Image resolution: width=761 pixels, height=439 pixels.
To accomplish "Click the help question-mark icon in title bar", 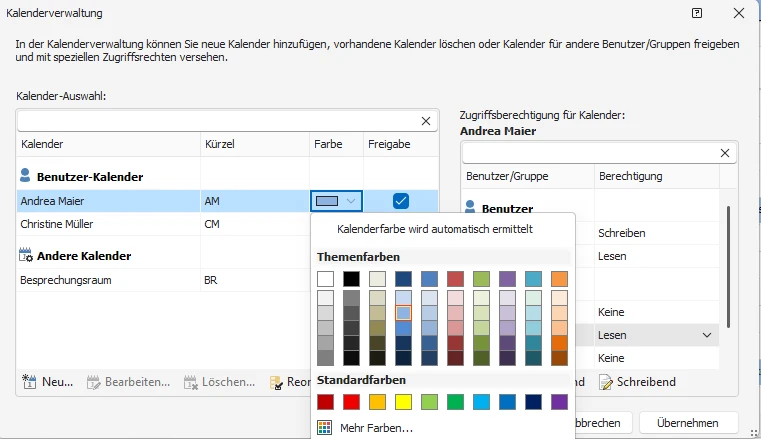I will point(697,13).
